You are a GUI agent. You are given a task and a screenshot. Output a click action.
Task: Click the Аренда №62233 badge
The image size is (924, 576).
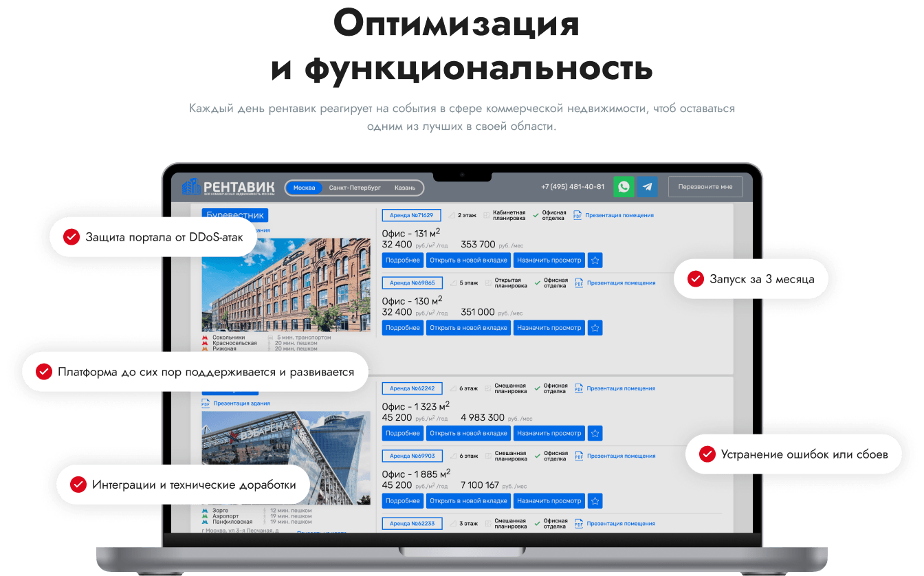coord(412,523)
